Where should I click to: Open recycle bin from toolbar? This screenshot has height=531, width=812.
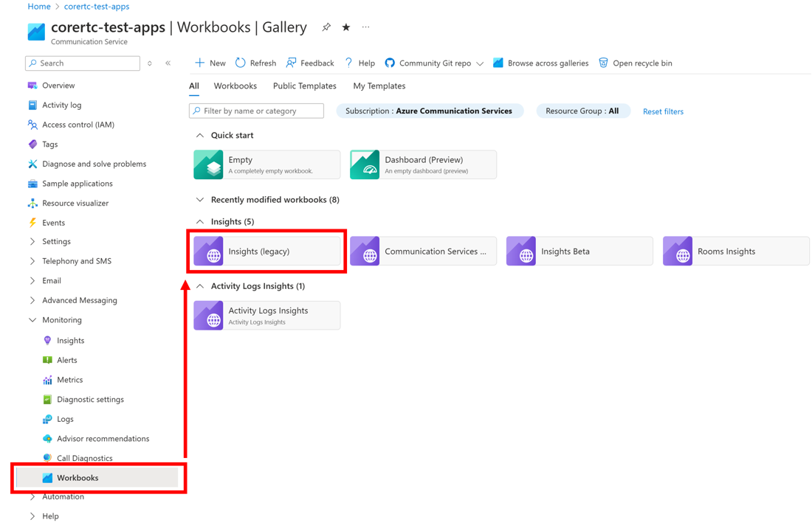(x=635, y=63)
